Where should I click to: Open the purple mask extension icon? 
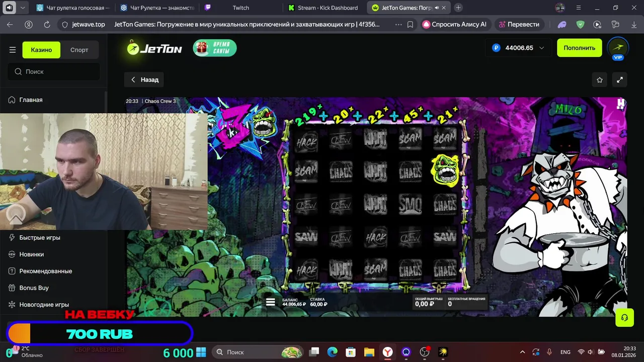pyautogui.click(x=562, y=24)
